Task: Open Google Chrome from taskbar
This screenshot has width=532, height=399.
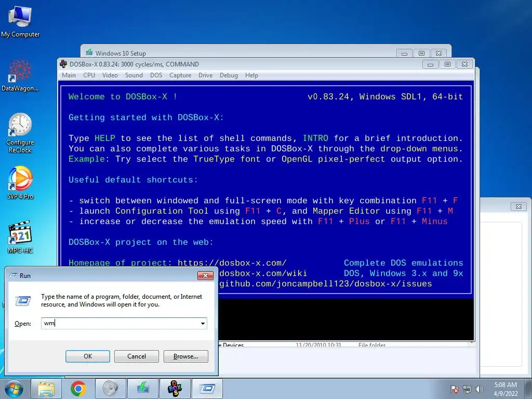Action: click(78, 389)
